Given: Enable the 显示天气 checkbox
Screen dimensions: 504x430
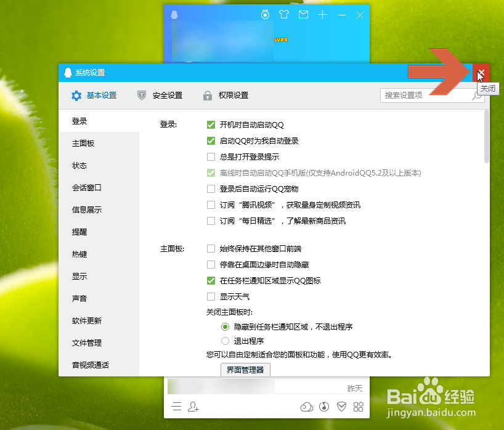Looking at the screenshot, I should (211, 296).
